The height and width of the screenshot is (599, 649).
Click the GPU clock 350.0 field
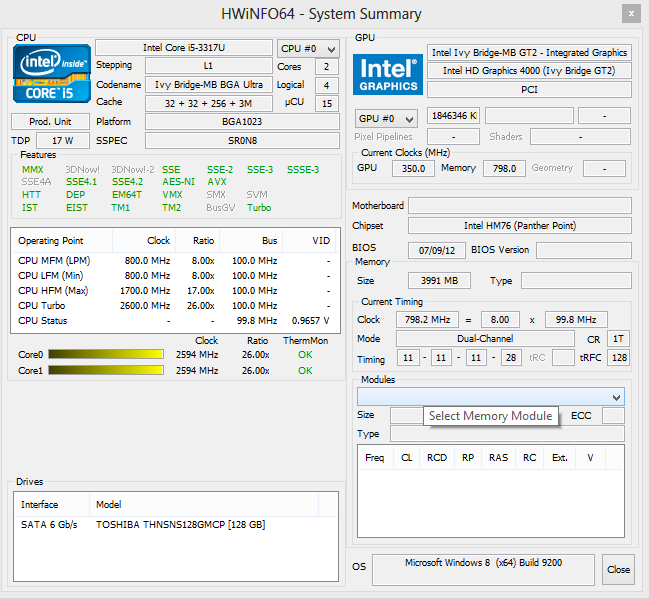click(x=413, y=168)
